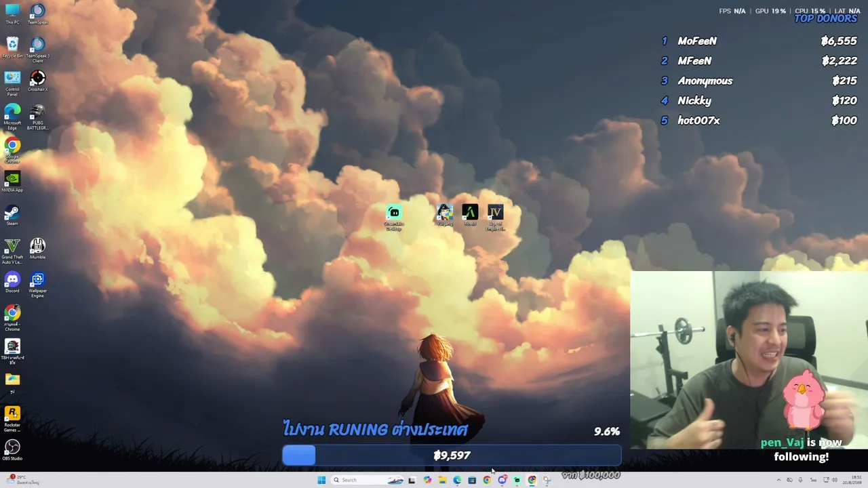The height and width of the screenshot is (488, 868).
Task: Open Discord from the taskbar
Action: 502,480
